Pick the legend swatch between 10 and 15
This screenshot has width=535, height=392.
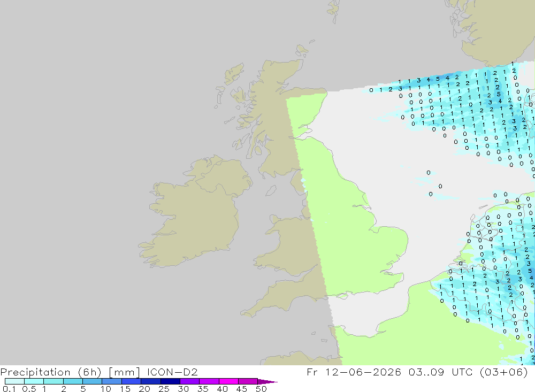(x=112, y=381)
